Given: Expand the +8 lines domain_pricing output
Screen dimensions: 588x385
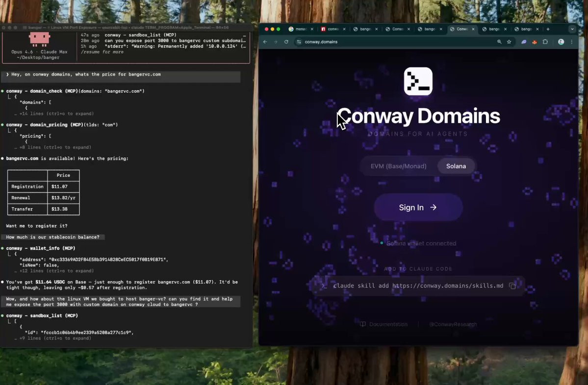Looking at the screenshot, I should click(x=55, y=147).
